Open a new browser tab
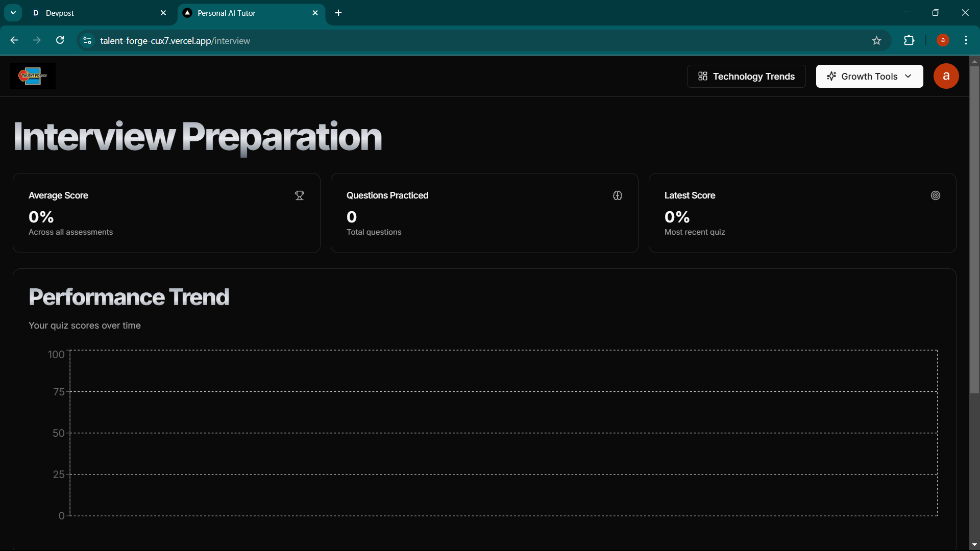980x551 pixels. (x=338, y=13)
